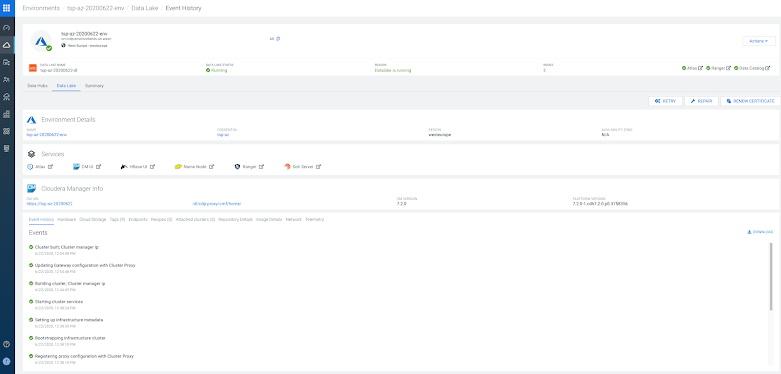Click the green Running status text
781x374 pixels.
pos(219,70)
